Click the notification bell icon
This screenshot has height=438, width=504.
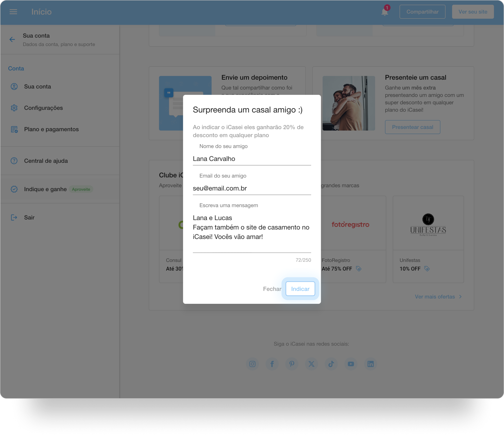(385, 12)
